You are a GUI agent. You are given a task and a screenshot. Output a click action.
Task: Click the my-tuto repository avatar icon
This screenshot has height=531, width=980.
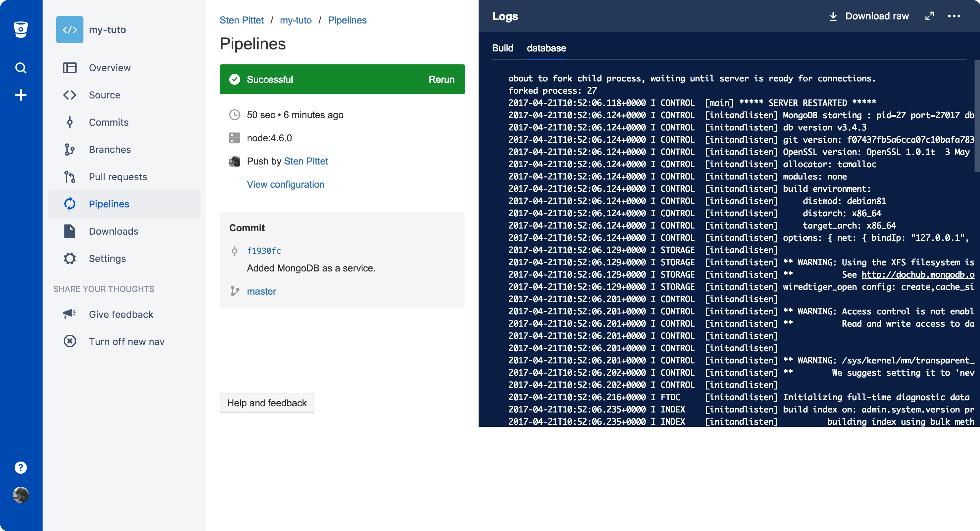pyautogui.click(x=69, y=29)
